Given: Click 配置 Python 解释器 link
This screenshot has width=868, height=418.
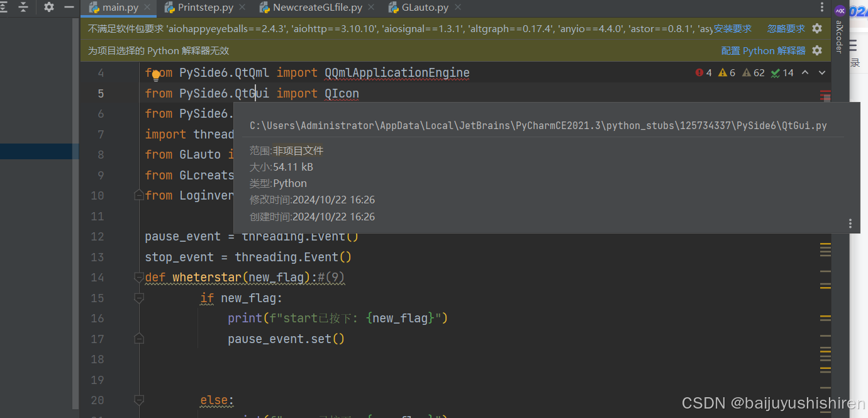Looking at the screenshot, I should (x=764, y=50).
